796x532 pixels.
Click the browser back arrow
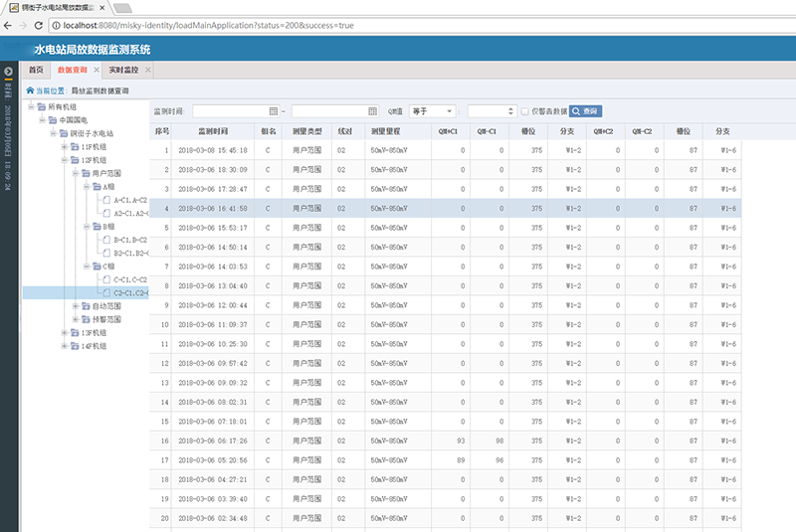[9, 26]
